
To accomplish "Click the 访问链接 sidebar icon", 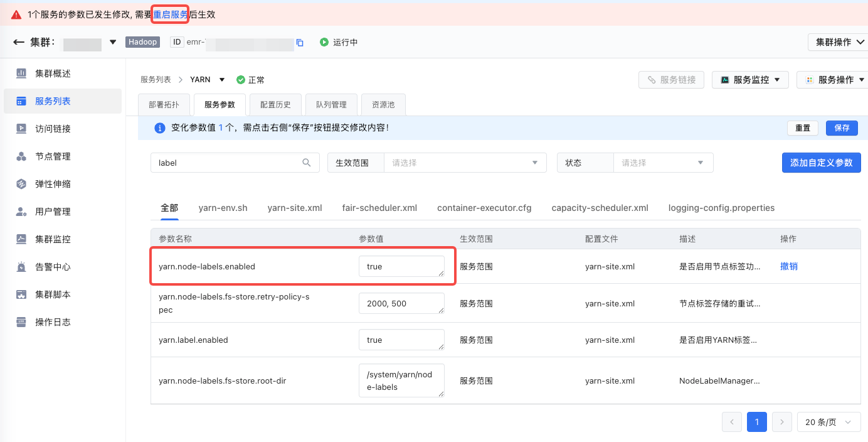I will tap(21, 129).
